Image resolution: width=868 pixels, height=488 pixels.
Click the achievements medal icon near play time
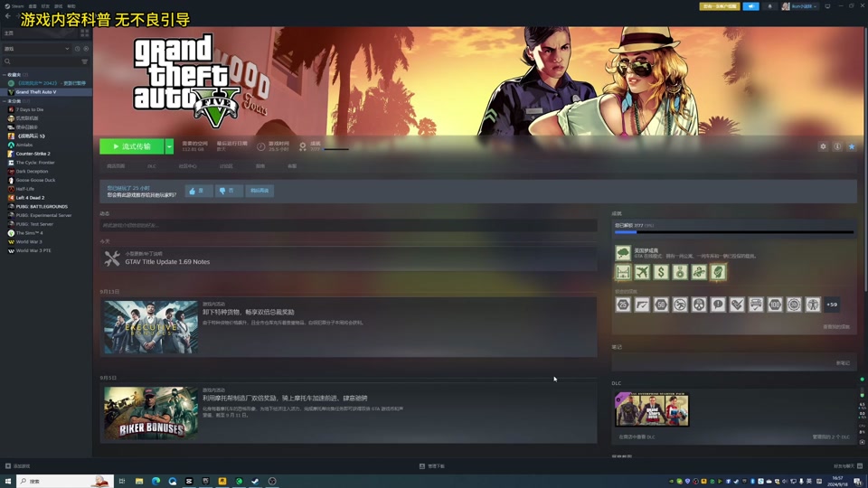tap(303, 146)
